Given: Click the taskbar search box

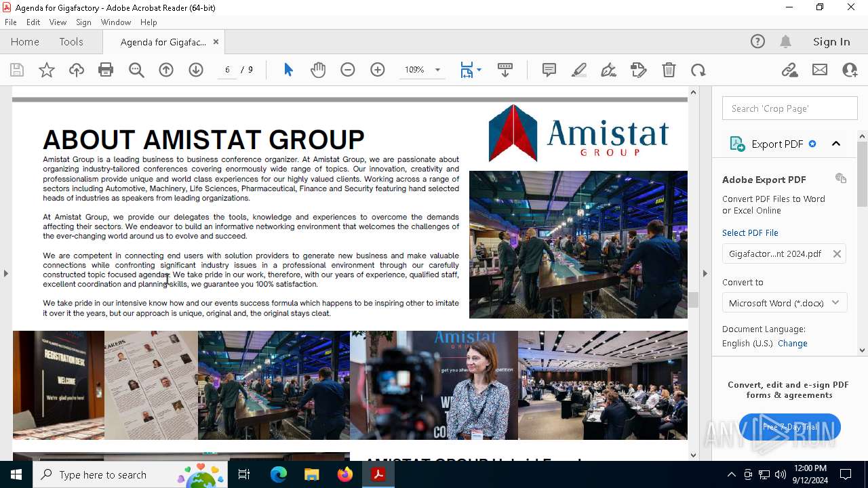Looking at the screenshot, I should click(131, 474).
